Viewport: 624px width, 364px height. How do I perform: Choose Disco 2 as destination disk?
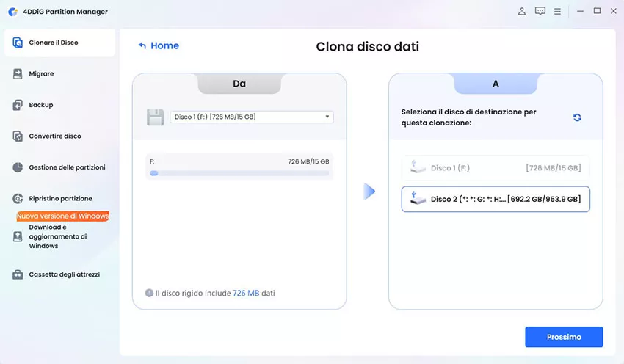(496, 199)
